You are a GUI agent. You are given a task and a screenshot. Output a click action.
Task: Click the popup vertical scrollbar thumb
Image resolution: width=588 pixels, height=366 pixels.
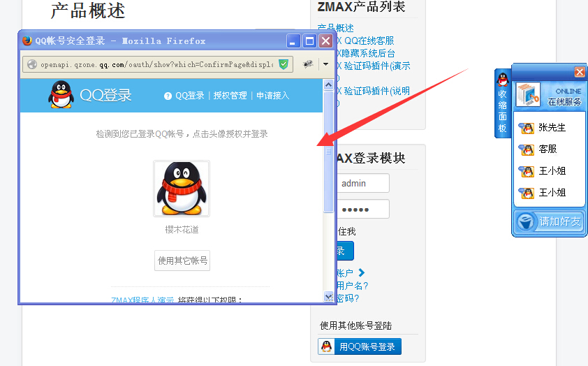tap(328, 152)
